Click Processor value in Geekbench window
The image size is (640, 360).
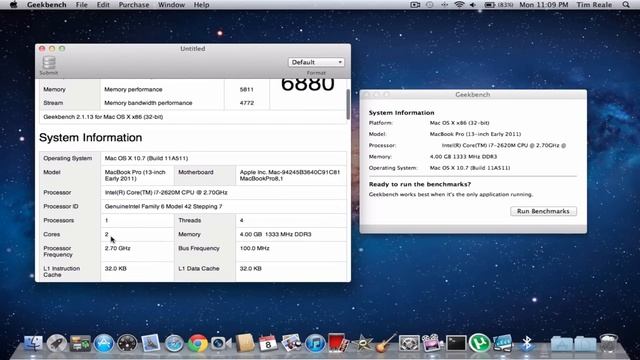click(x=504, y=145)
